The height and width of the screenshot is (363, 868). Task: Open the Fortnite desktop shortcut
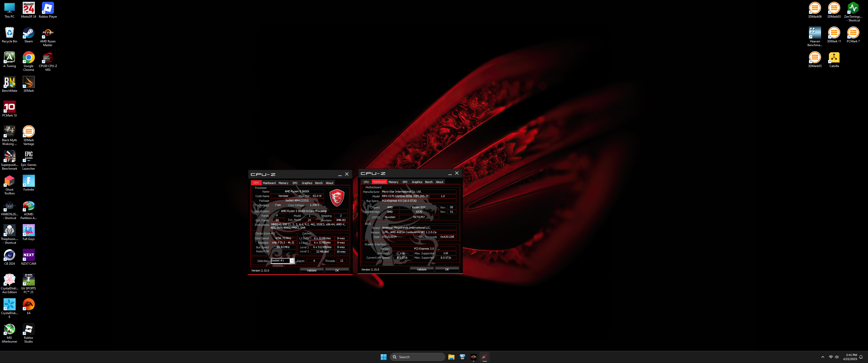[x=29, y=183]
